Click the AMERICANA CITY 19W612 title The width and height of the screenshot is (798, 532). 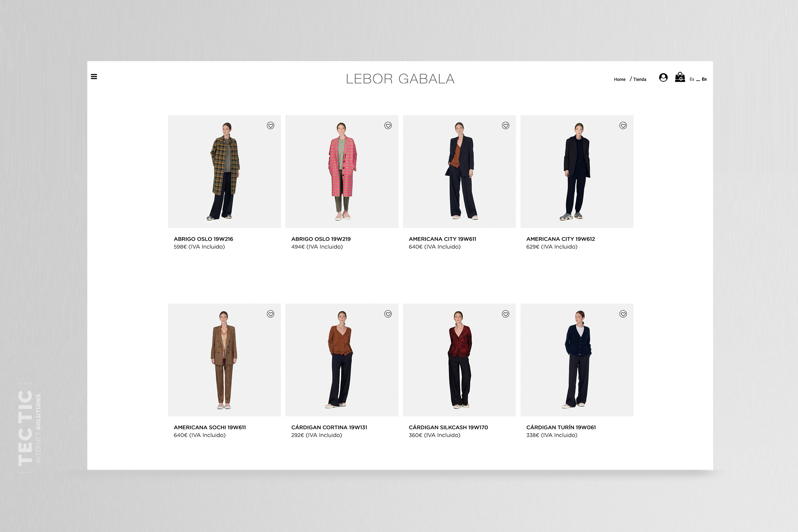click(x=561, y=239)
